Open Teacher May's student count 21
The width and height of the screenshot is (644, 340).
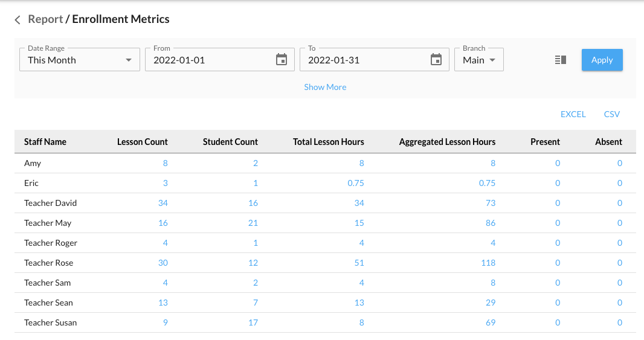253,223
